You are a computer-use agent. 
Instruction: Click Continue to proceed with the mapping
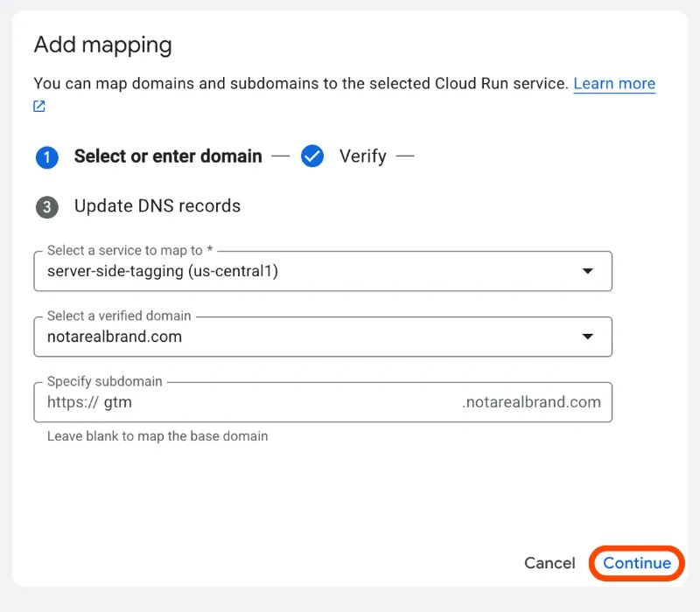636,563
